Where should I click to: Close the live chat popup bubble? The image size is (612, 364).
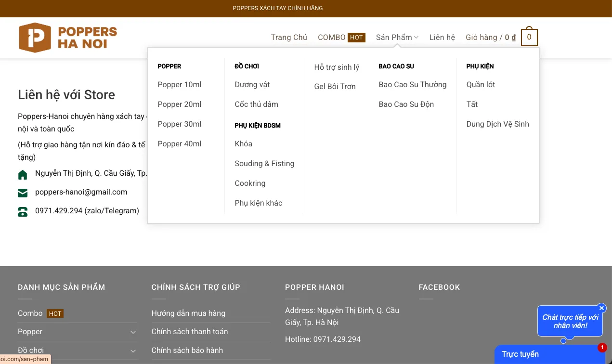coord(601,308)
